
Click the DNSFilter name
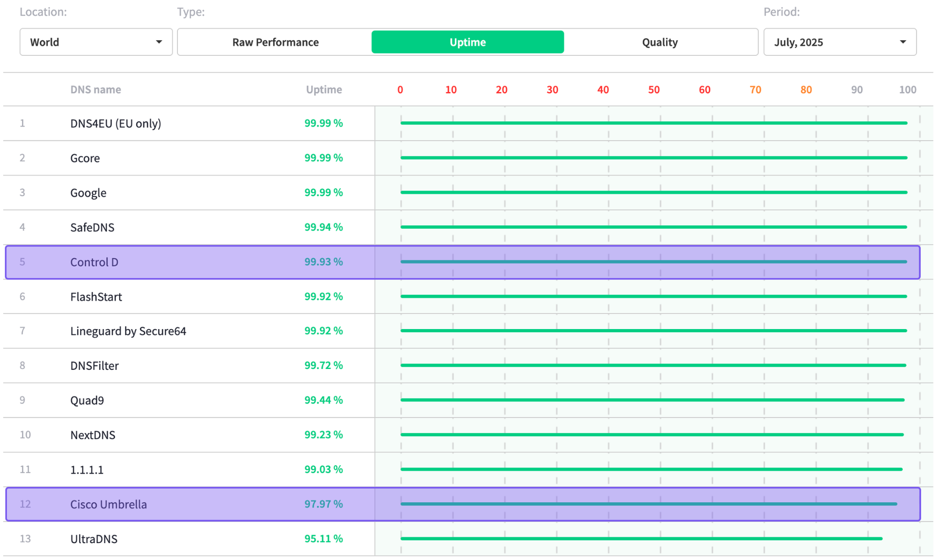click(x=94, y=366)
